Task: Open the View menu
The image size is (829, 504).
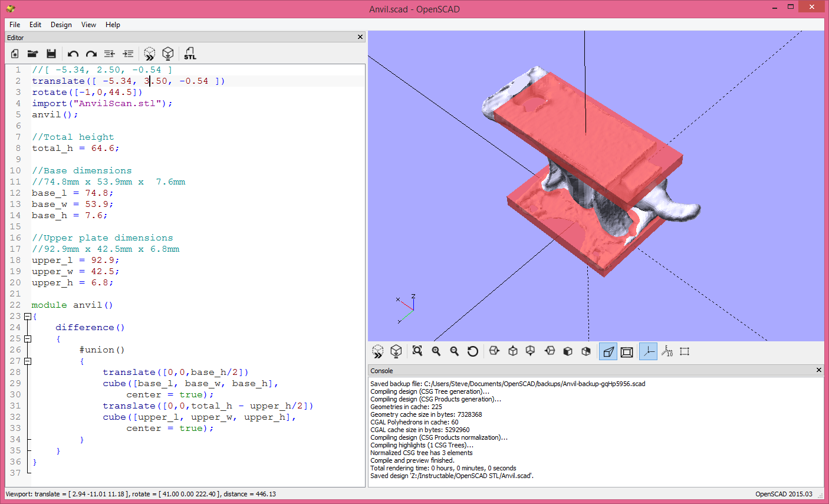Action: pos(88,25)
